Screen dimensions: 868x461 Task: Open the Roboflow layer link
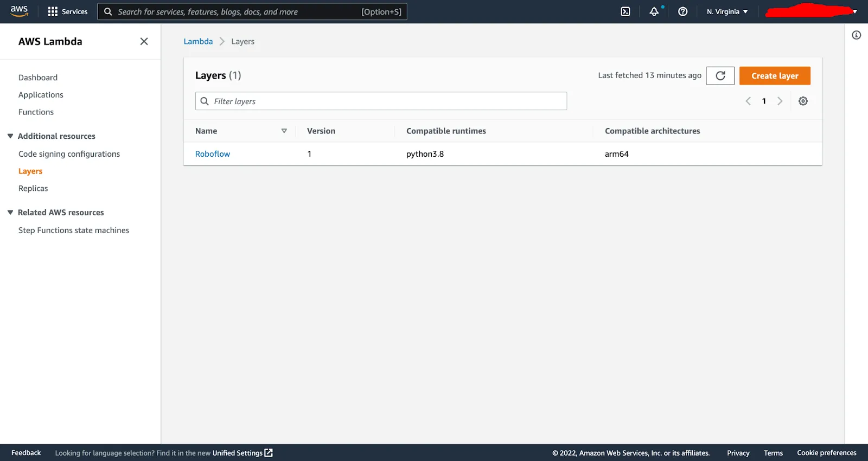coord(213,154)
